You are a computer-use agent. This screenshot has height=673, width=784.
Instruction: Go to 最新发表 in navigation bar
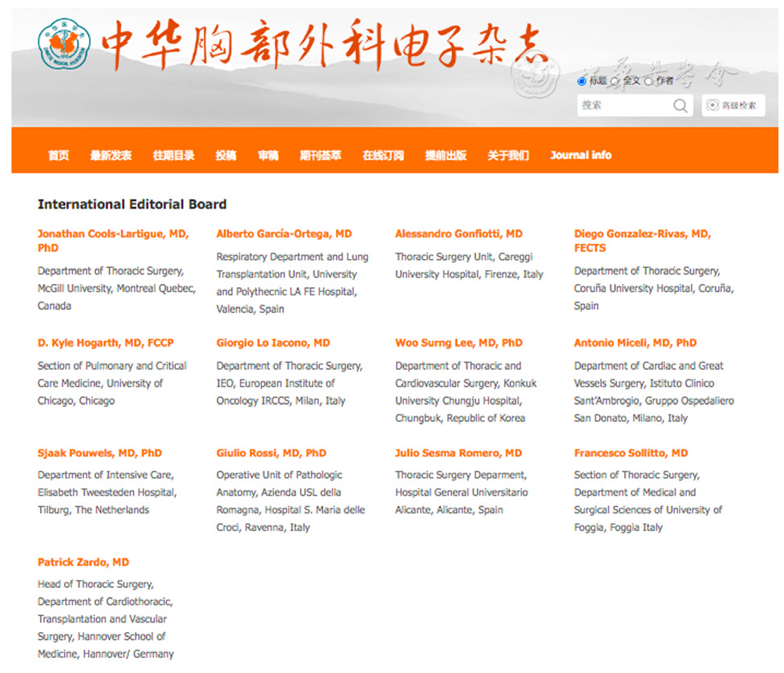pyautogui.click(x=111, y=156)
